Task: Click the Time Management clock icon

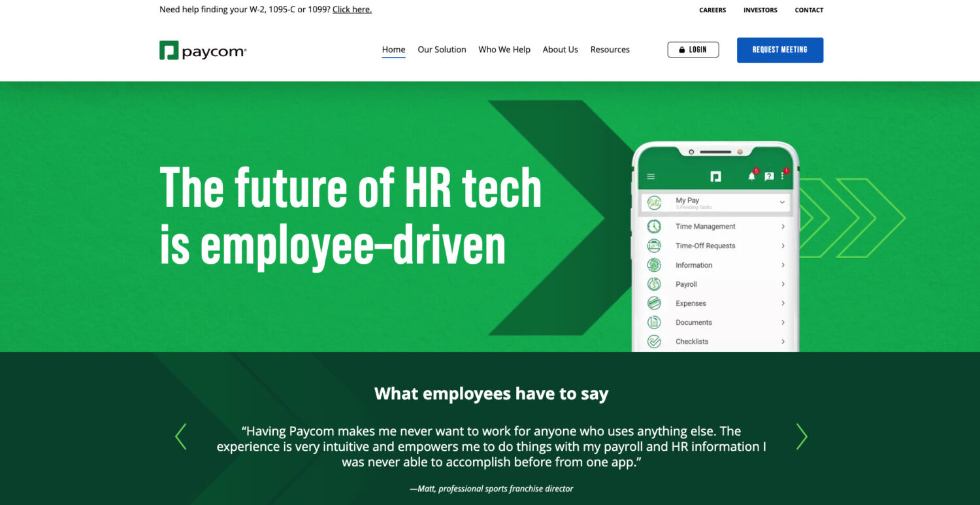Action: tap(654, 227)
